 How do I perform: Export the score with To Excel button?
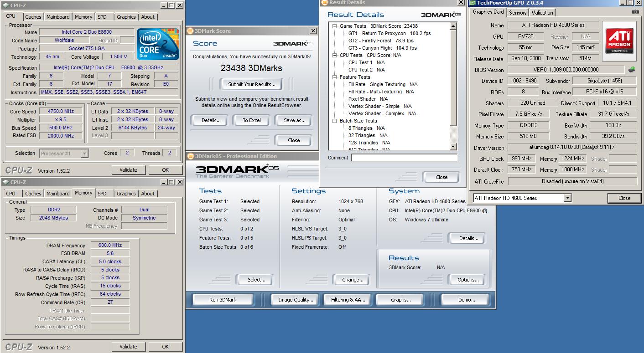coord(252,120)
